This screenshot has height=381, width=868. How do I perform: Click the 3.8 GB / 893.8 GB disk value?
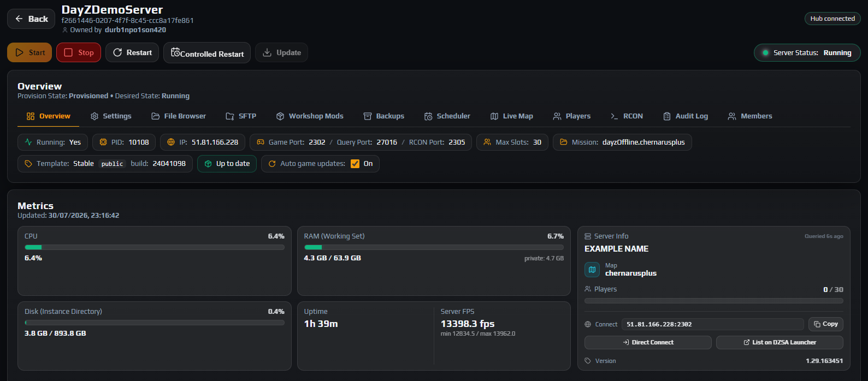55,334
